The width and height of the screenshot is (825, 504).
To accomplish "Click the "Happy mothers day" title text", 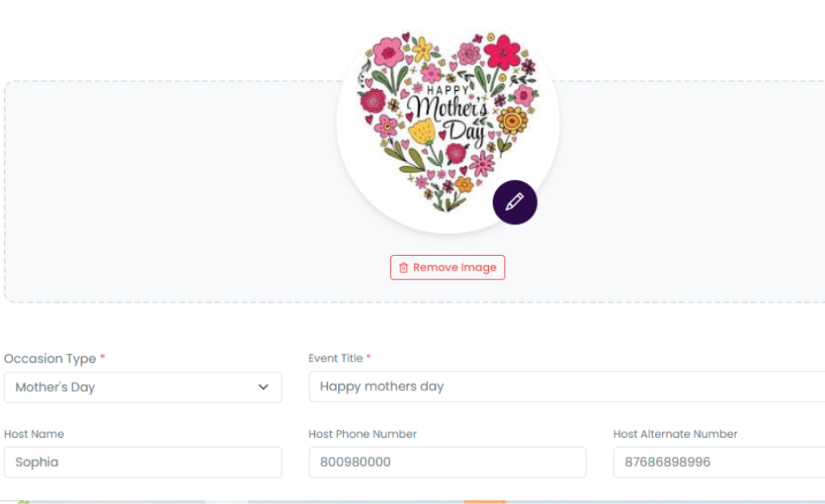I will (x=382, y=386).
